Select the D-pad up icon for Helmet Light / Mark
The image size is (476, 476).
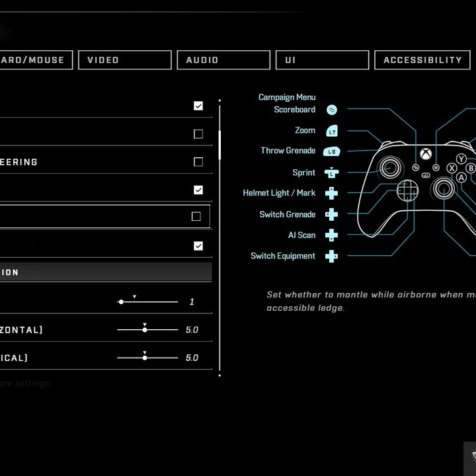pyautogui.click(x=331, y=193)
